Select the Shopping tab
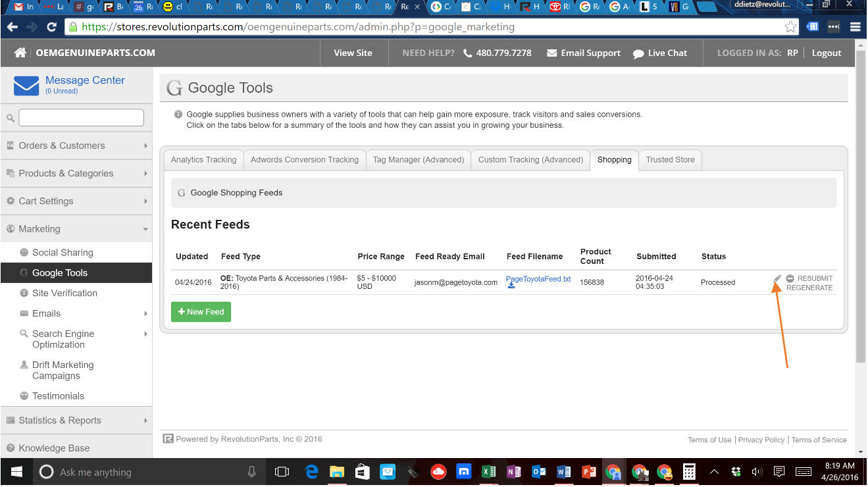Viewport: 868px width, 487px height. pyautogui.click(x=614, y=160)
